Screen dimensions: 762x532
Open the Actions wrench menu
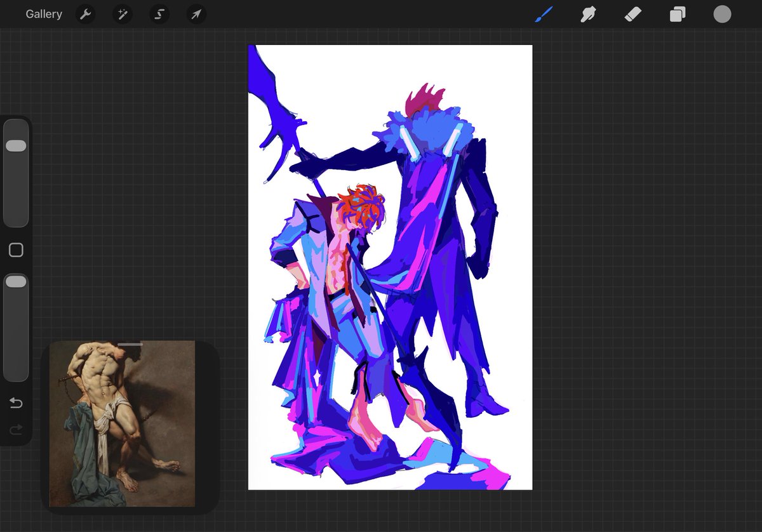85,14
